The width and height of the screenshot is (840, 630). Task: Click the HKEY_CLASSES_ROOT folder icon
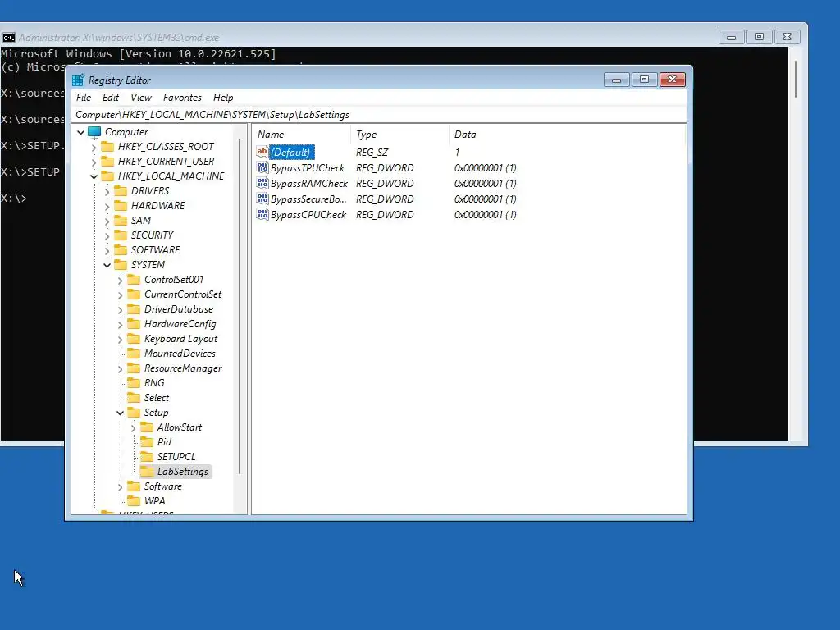pos(107,147)
